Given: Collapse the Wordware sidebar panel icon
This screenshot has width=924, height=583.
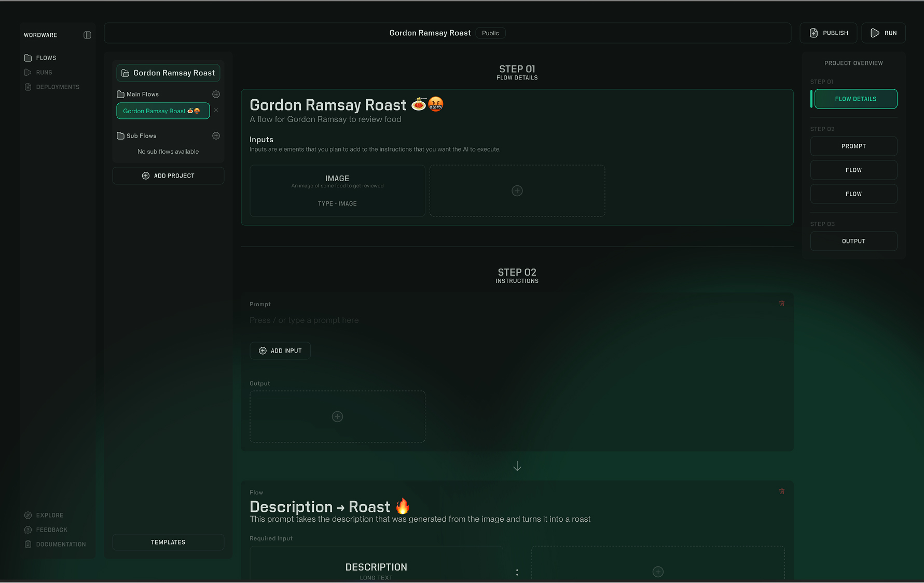Looking at the screenshot, I should (x=87, y=35).
